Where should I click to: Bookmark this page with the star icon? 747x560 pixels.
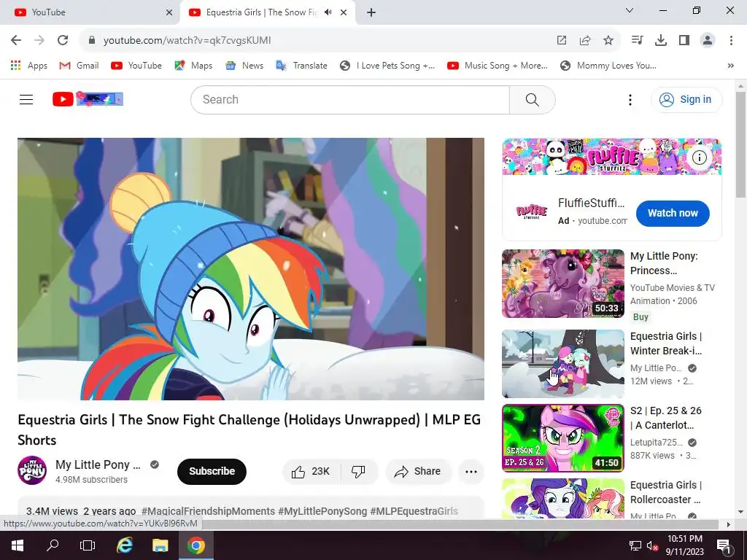pos(608,41)
